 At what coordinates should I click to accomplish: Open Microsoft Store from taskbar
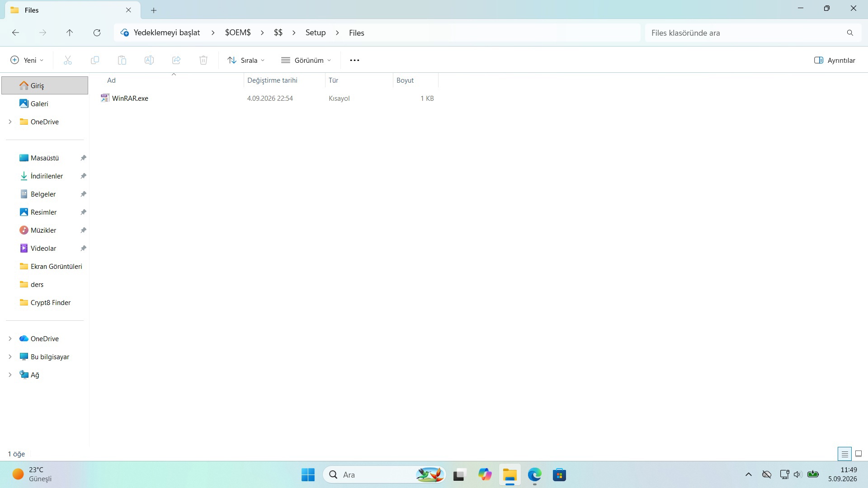point(559,475)
